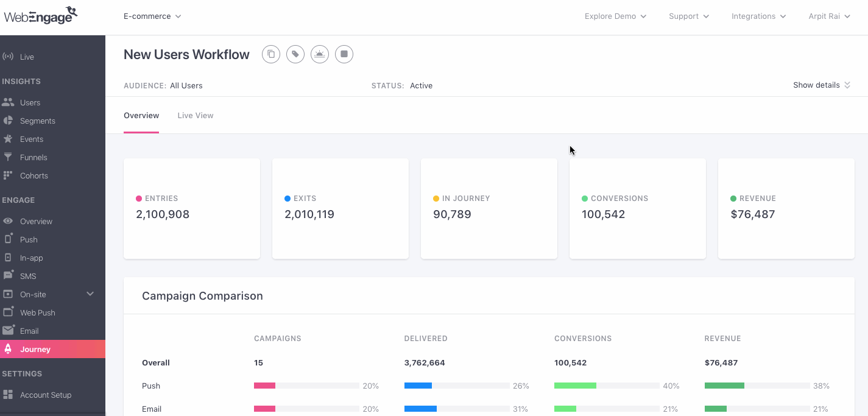868x416 pixels.
Task: Click the sunset icon button
Action: click(320, 54)
